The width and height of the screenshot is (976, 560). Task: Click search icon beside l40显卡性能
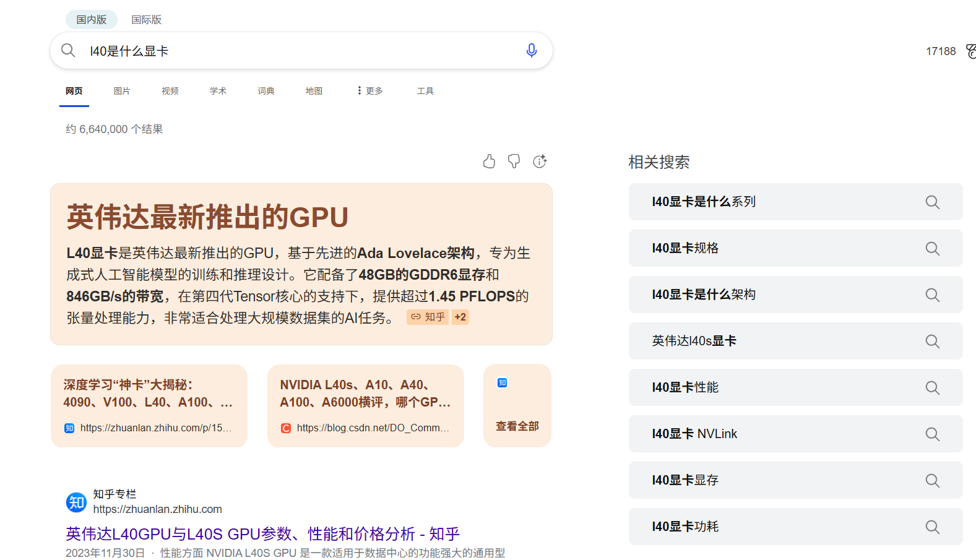932,387
